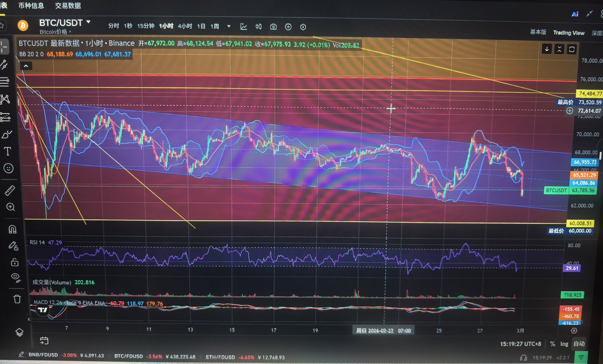Screen dimensions: 603x364
Task: Open chart settings hexagon icon
Action: click(303, 27)
